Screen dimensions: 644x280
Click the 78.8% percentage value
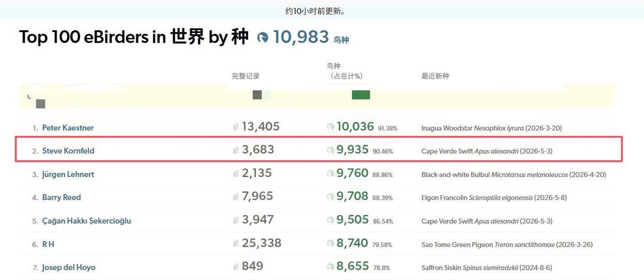pos(381,268)
